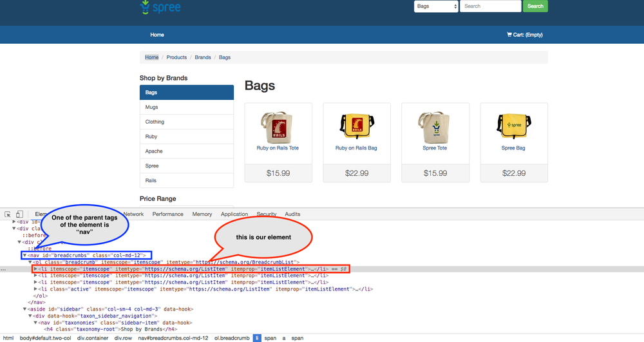The image size is (644, 342).
Task: Click the closing </ol> tag line
Action: pyautogui.click(x=40, y=296)
